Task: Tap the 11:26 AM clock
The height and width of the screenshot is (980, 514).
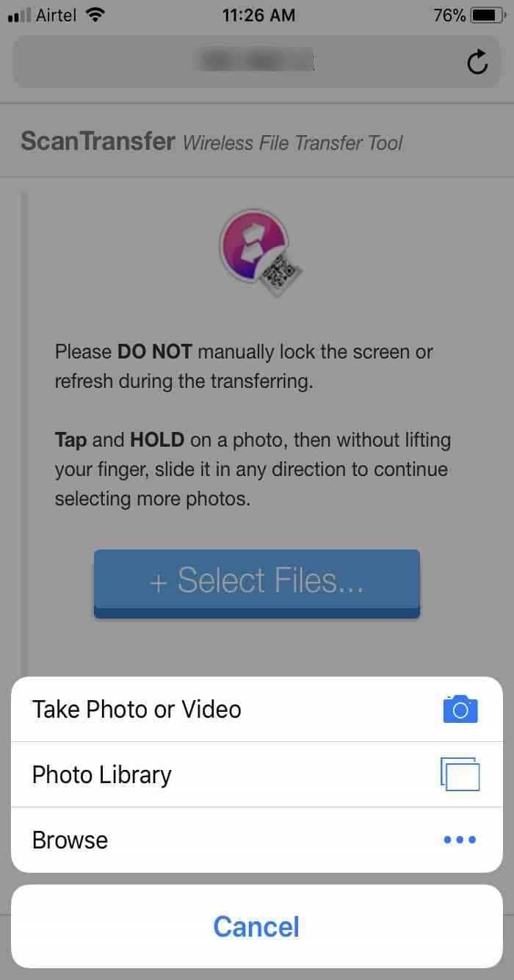Action: pos(257,15)
